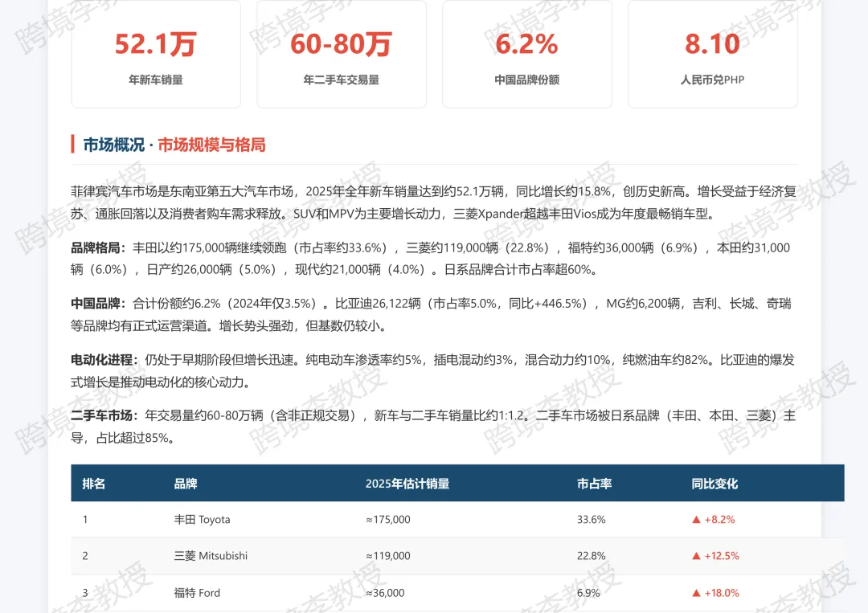This screenshot has width=868, height=613.
Task: Click the 22.8% market share cell
Action: 592,555
